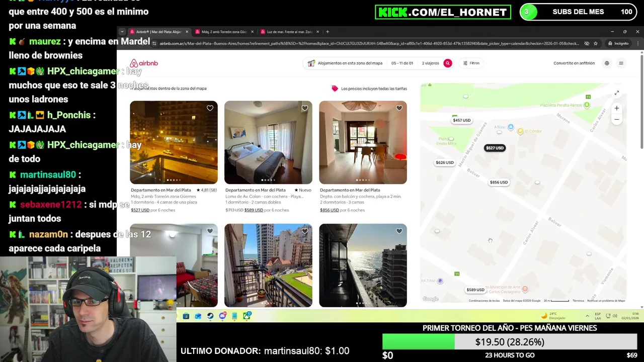Bookmark the page with the star icon

tap(596, 44)
